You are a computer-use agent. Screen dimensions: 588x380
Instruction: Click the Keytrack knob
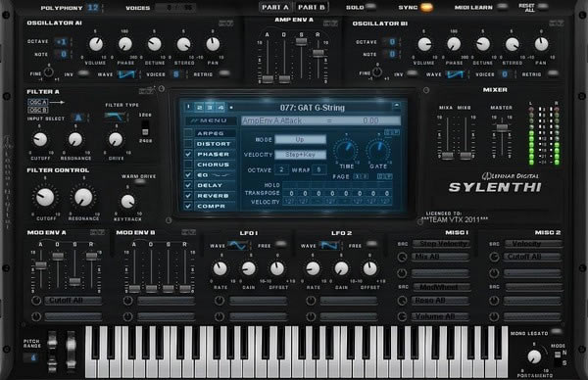pos(127,201)
